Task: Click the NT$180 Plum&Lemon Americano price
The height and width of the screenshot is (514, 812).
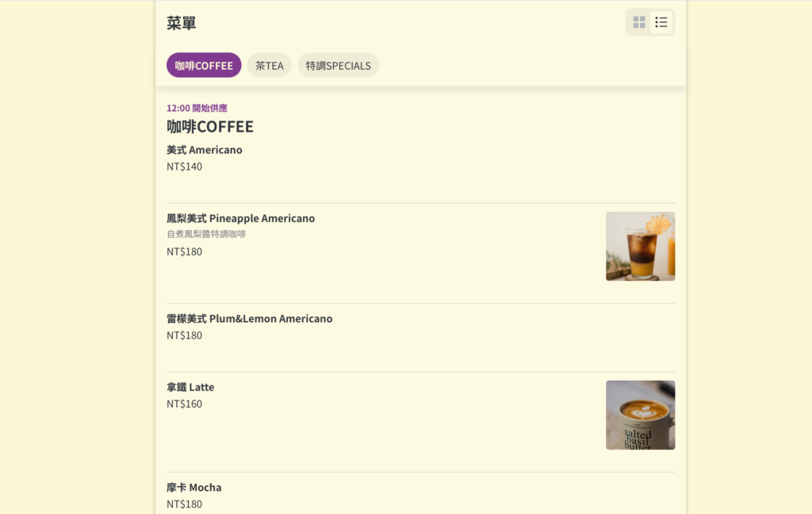Action: 184,336
